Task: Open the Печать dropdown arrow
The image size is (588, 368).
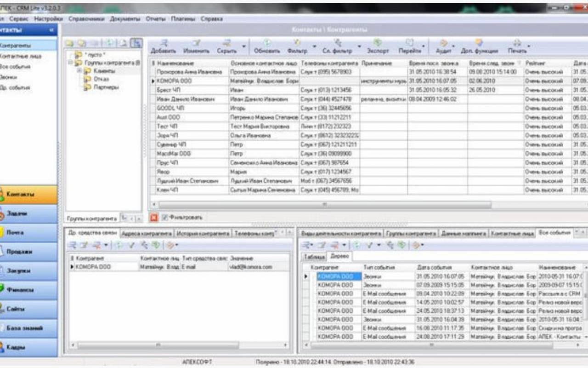Action: tap(529, 46)
